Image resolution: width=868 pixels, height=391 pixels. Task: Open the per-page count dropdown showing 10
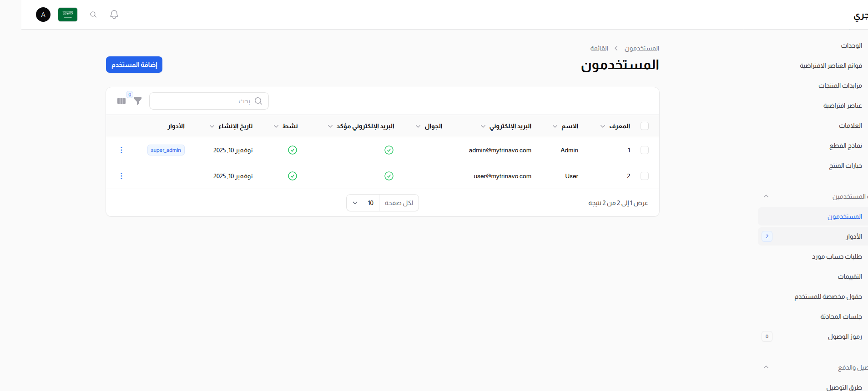[363, 203]
